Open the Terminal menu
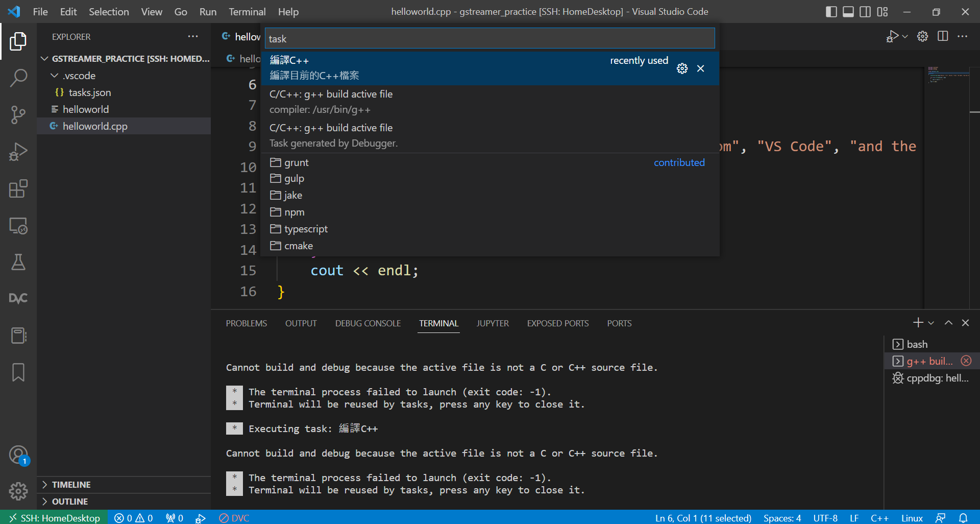Screen dimensions: 980x524 [247, 12]
